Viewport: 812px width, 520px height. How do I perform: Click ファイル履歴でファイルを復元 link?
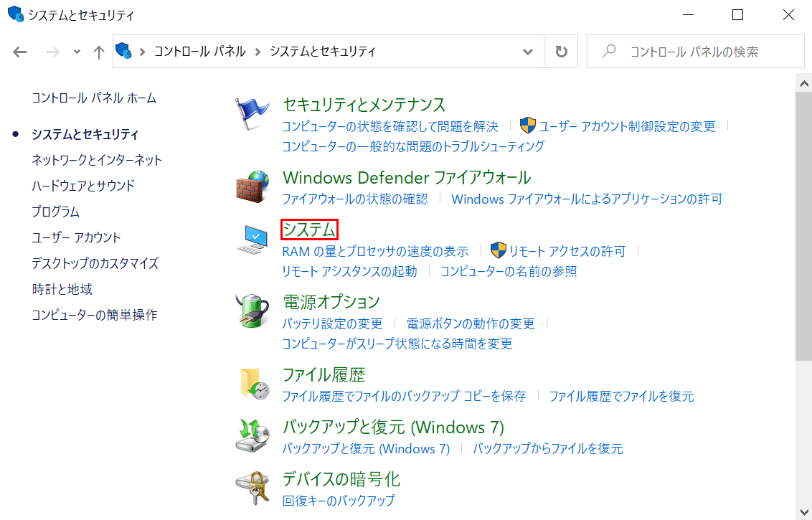[621, 396]
